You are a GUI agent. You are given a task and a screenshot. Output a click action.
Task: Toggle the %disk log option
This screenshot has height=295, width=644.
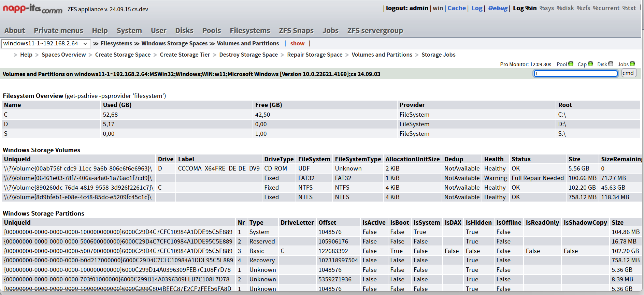(x=565, y=8)
